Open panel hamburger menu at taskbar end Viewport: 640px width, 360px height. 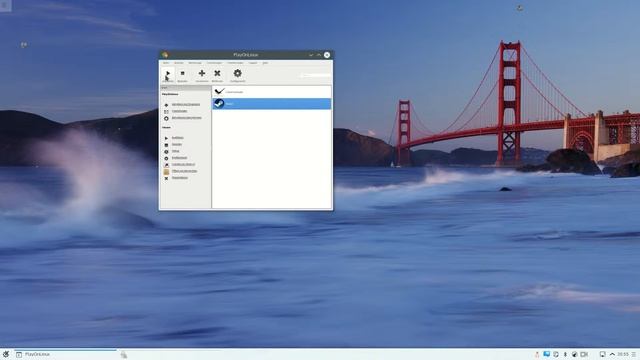tap(634, 354)
